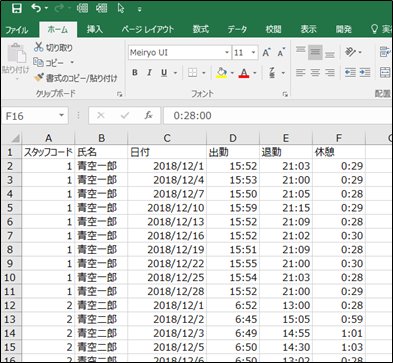The width and height of the screenshot is (393, 363).
Task: Click 書式のコピー/貼り付け format painter
Action: coord(76,78)
